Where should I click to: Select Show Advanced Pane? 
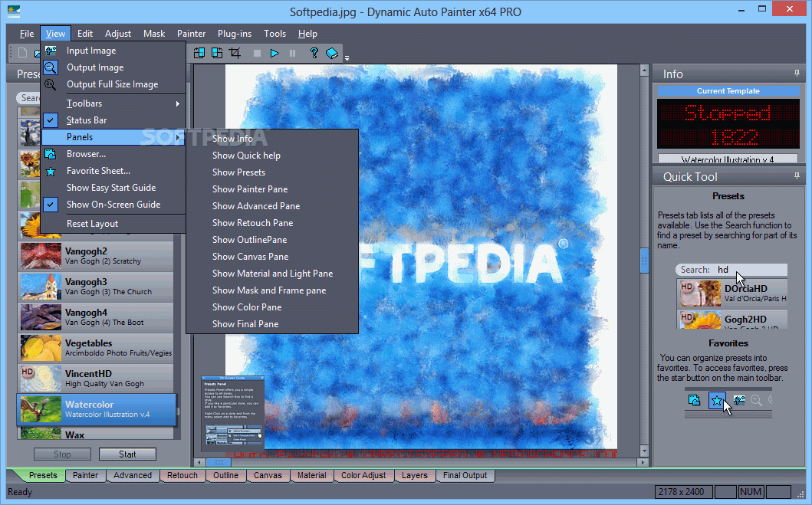[272, 206]
